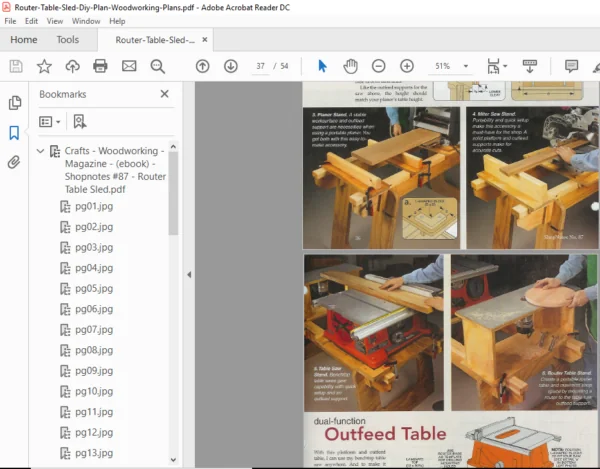Jump to bookmark pg10.jpg

click(94, 391)
